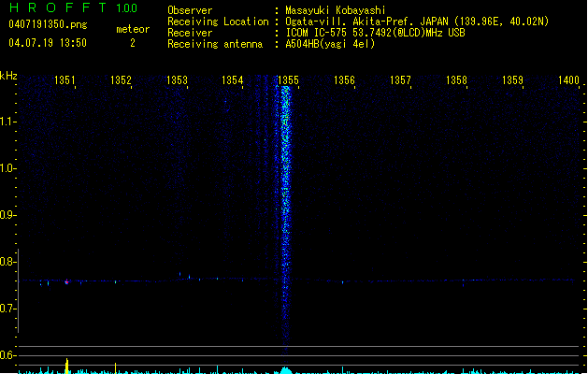This screenshot has height=374, width=588.
Task: Click the 1.1 kHz frequency label
Action: click(7, 122)
